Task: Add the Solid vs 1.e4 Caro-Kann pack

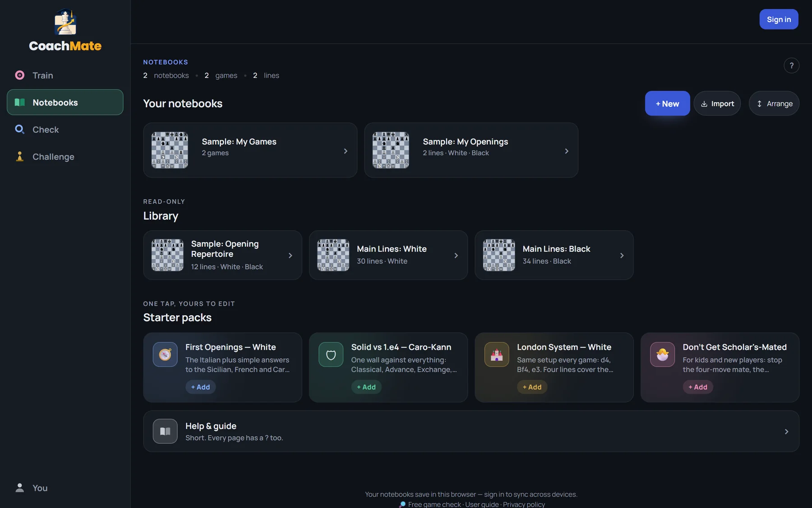Action: pyautogui.click(x=366, y=387)
